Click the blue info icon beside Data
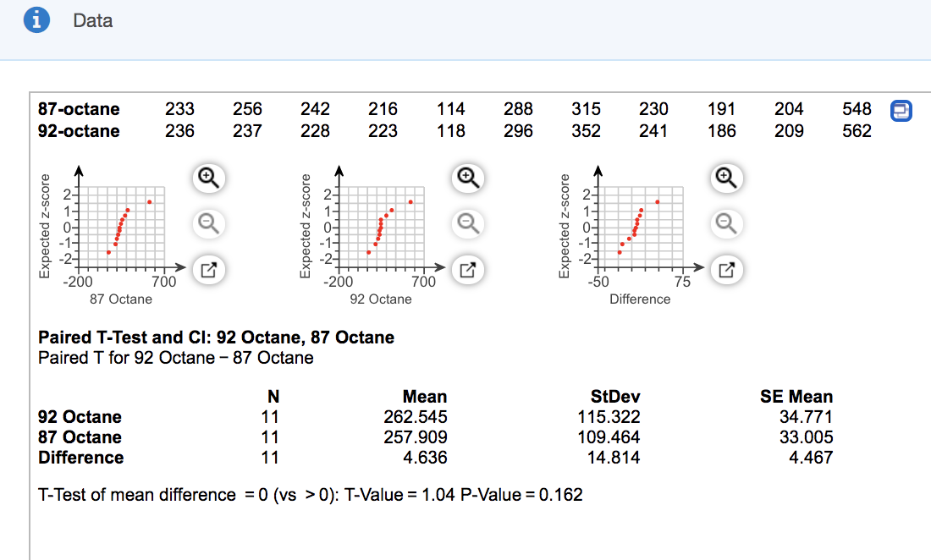 coord(36,19)
